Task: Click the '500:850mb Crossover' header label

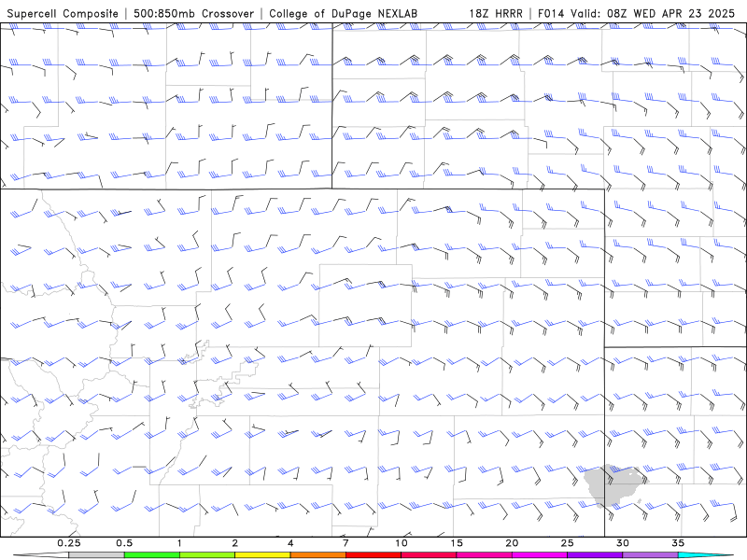Action: coord(194,13)
